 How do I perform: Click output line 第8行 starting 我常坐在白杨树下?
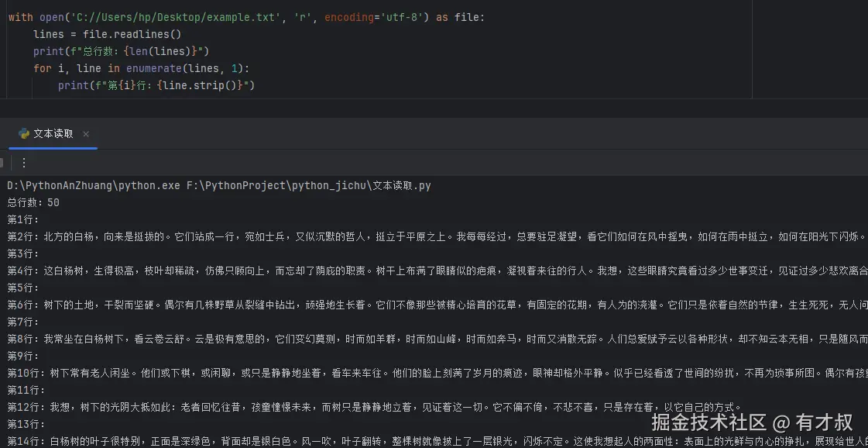437,339
